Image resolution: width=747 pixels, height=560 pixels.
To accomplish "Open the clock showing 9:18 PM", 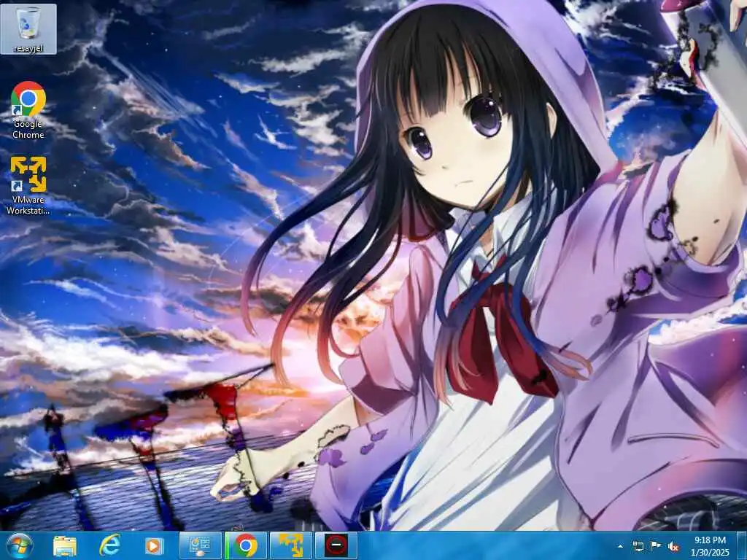I will coord(710,546).
